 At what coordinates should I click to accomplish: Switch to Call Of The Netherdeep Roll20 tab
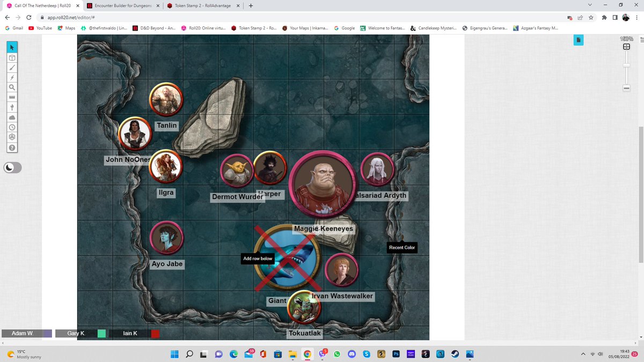[42, 5]
